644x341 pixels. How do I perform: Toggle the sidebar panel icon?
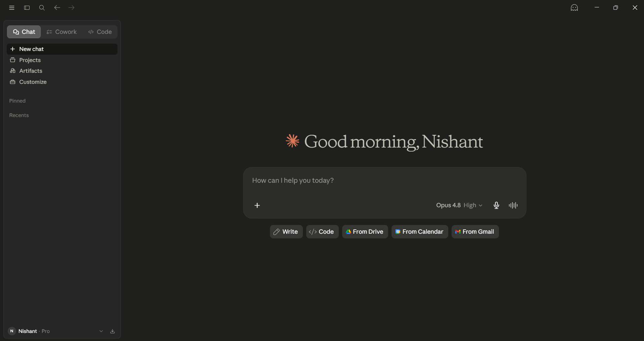coord(27,8)
